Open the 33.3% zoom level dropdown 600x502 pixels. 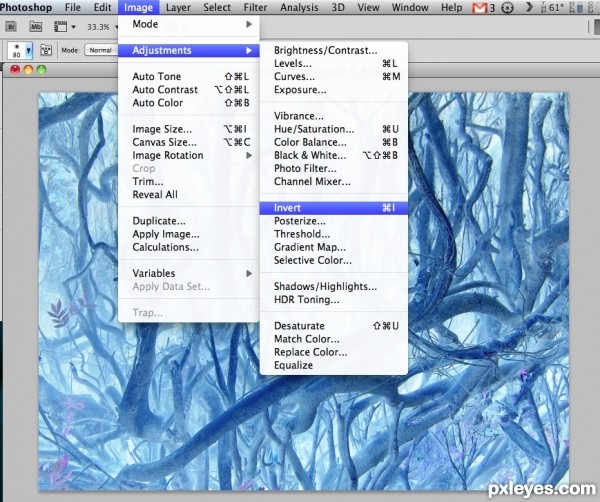(x=101, y=27)
